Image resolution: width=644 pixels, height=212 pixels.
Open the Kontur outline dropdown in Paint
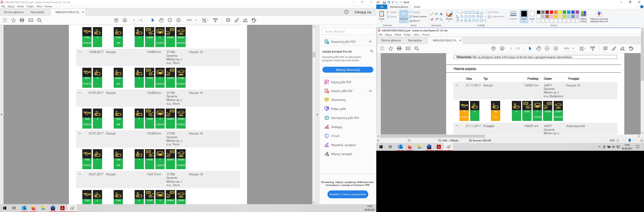pyautogui.click(x=494, y=12)
